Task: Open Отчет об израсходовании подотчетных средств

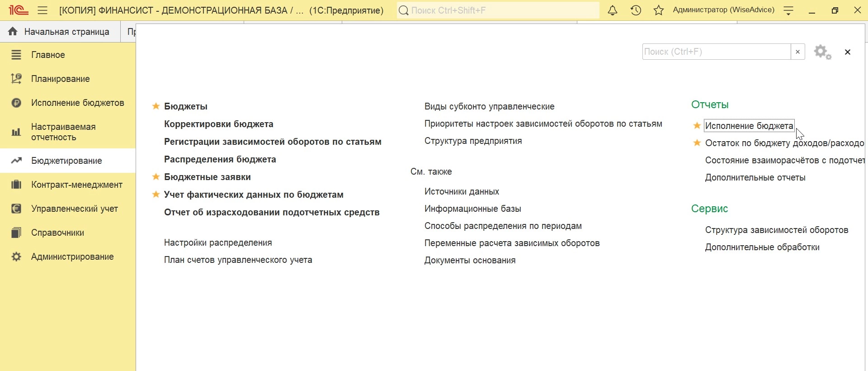Action: [272, 212]
